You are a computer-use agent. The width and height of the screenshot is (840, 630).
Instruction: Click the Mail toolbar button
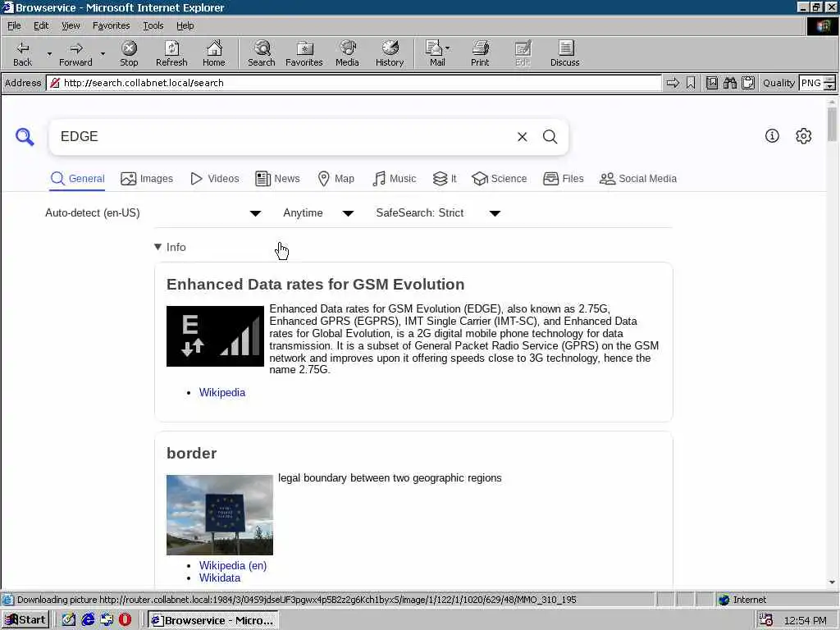(435, 53)
